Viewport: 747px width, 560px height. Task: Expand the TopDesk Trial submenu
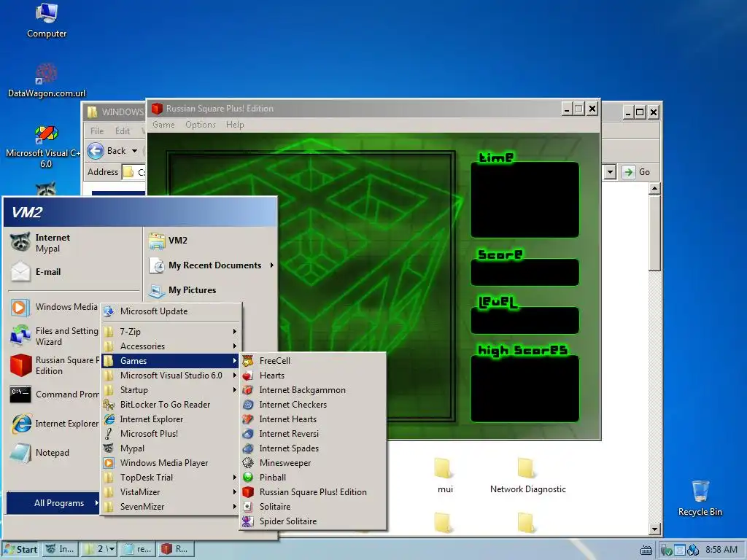point(171,478)
